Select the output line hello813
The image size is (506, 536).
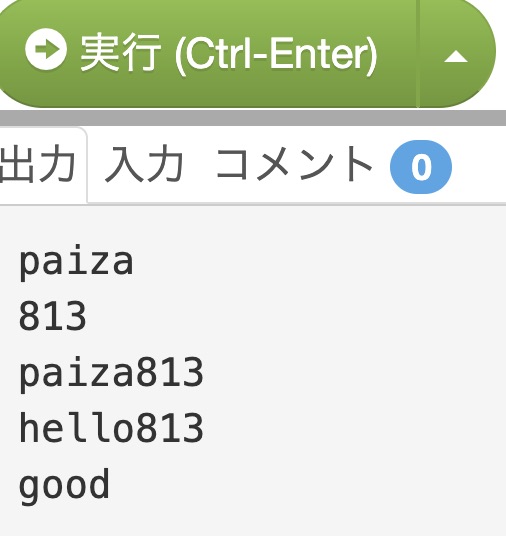click(111, 427)
